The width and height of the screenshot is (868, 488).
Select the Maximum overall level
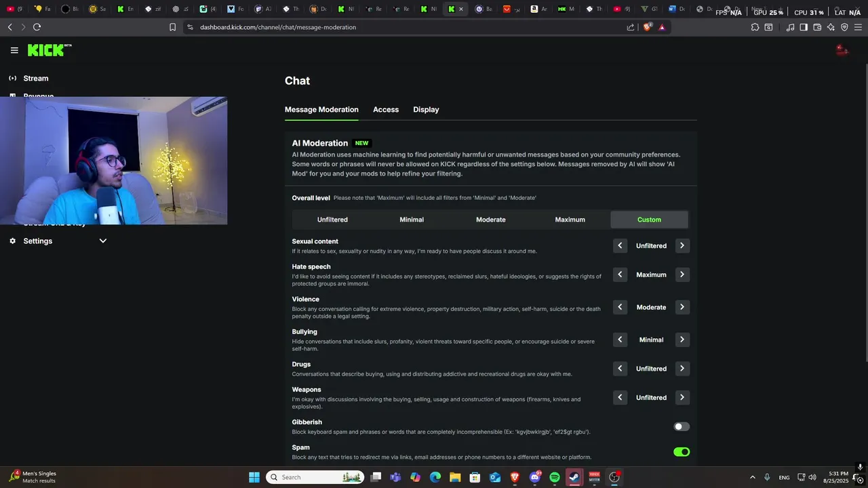coord(570,220)
